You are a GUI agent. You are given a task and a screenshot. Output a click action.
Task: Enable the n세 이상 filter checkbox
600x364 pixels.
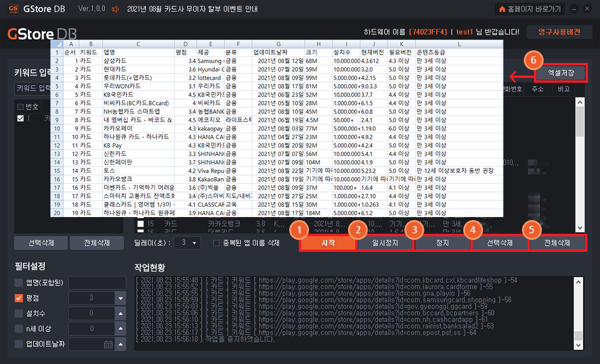[x=19, y=329]
